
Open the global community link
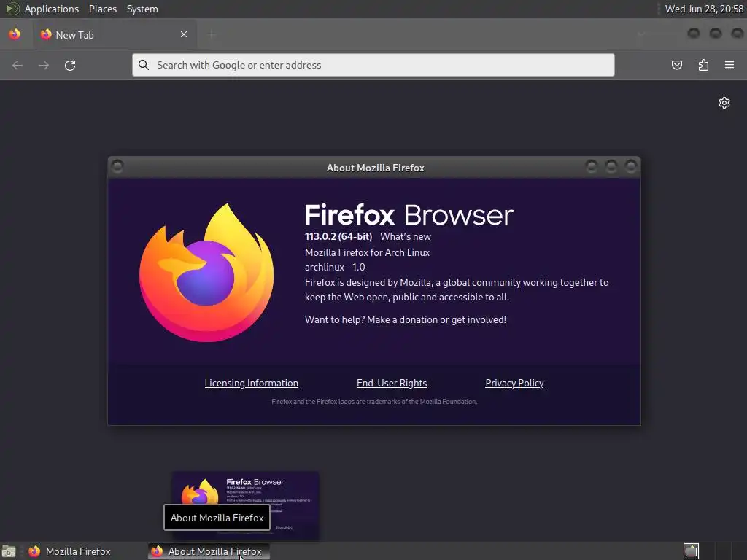[x=481, y=282]
